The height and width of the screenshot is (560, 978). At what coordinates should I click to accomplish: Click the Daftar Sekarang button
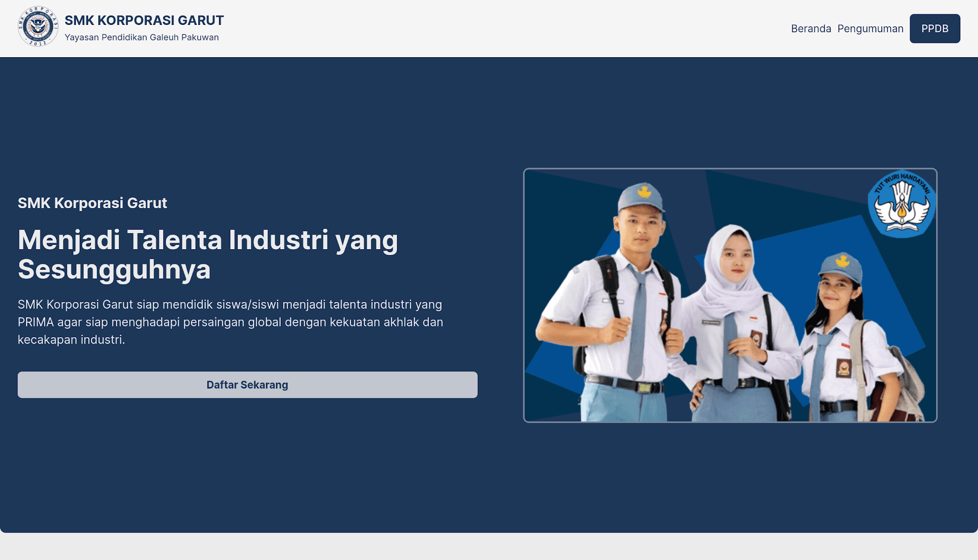click(x=247, y=385)
